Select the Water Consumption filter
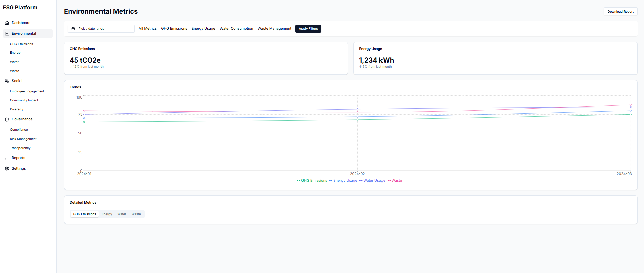 click(236, 29)
